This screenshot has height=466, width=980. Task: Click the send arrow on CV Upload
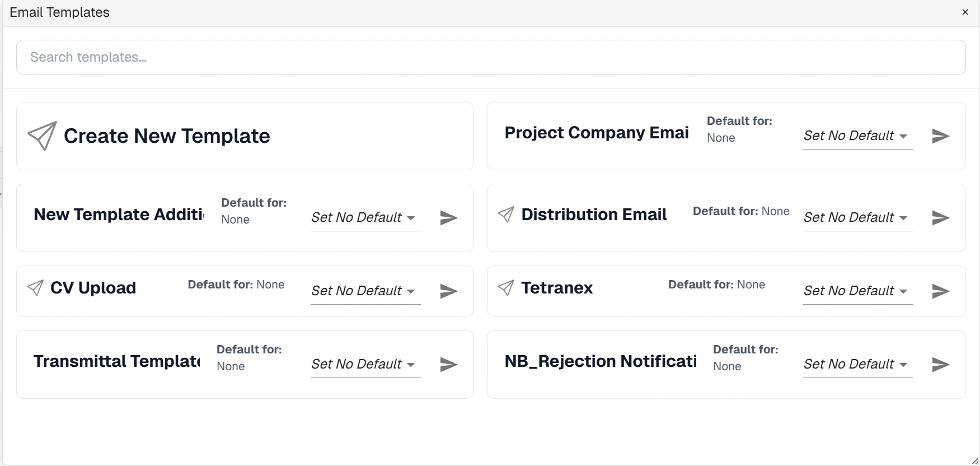(x=449, y=291)
